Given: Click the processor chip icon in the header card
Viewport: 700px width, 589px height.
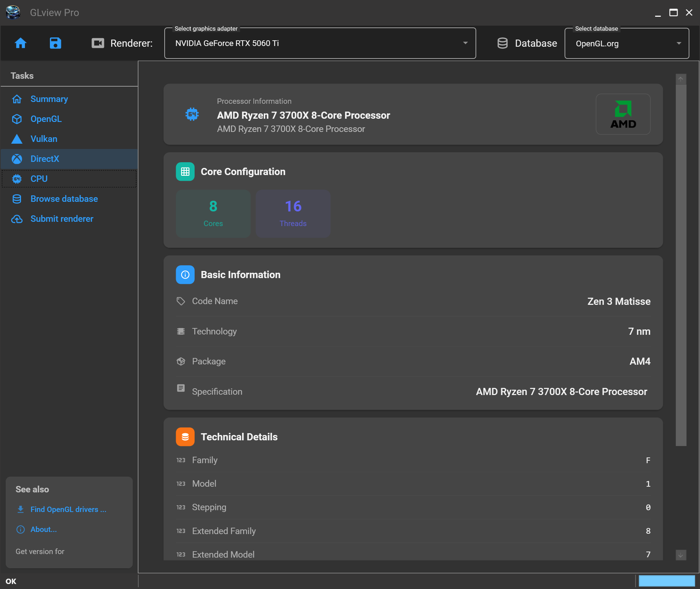Looking at the screenshot, I should [192, 114].
